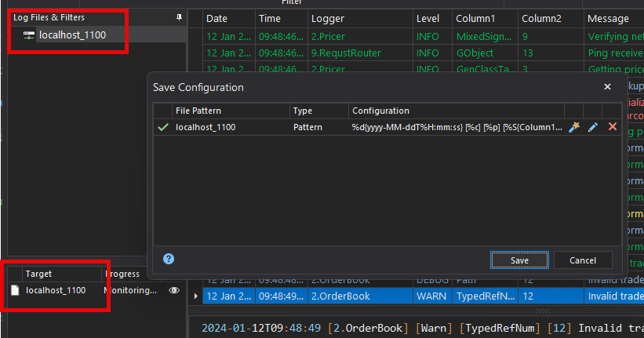Edit localhost_1100 configuration with pencil icon
Viewport: 644px width, 338px height.
593,127
